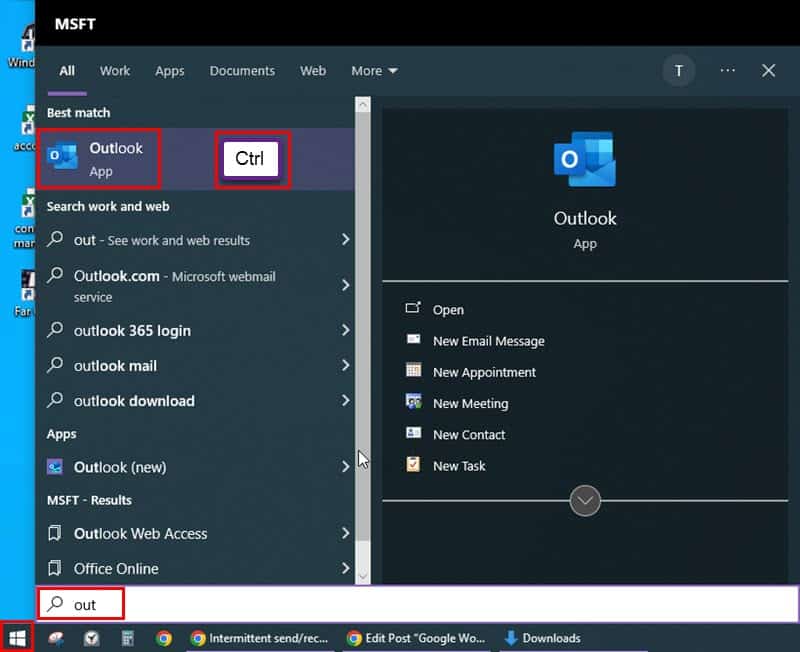Click the third taskbar icon before Calculator
The height and width of the screenshot is (652, 800).
(91, 638)
